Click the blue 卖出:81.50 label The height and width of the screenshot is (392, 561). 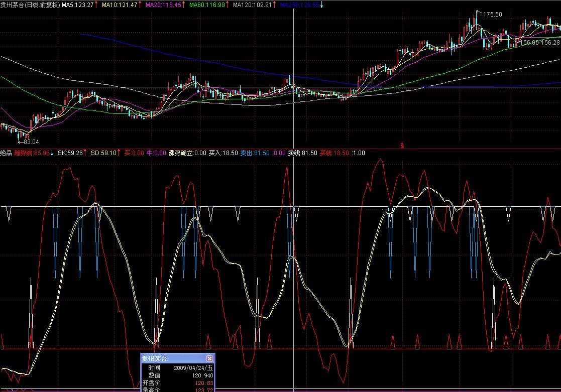[255, 153]
